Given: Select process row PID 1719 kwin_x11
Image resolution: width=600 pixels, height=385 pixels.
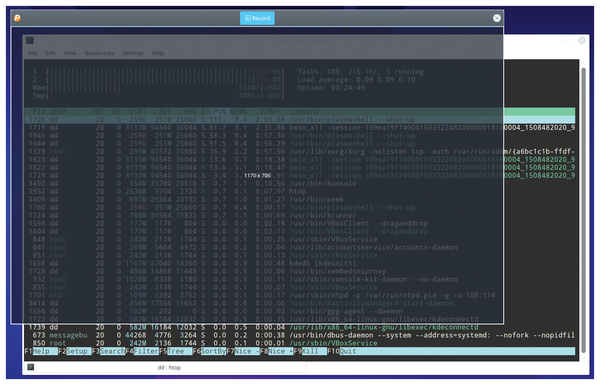Looking at the screenshot, I should coord(300,127).
